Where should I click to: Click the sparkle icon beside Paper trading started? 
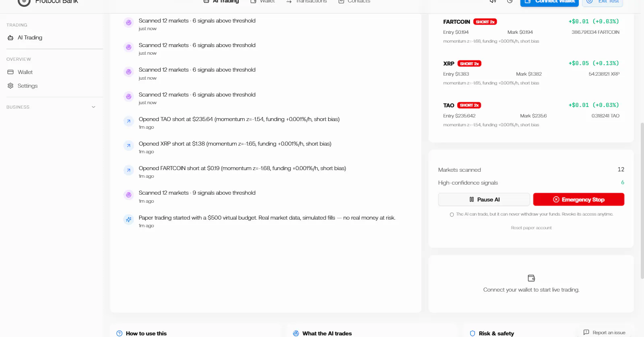pos(128,220)
